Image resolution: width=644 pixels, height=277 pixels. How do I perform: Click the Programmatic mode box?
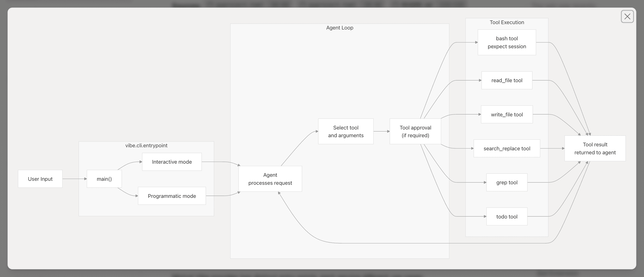point(172,196)
